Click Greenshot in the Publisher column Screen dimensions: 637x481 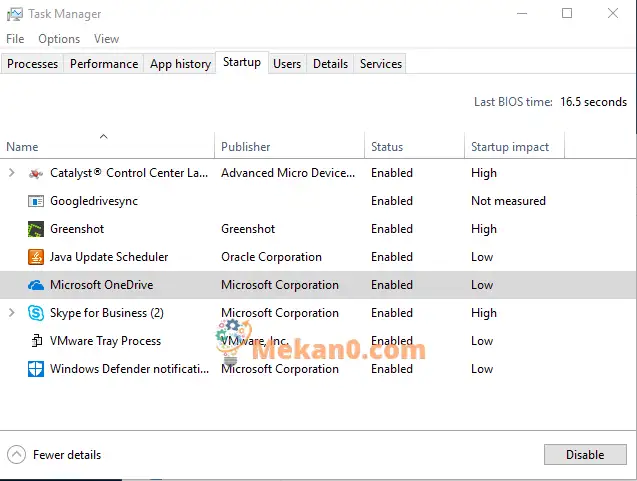tap(248, 229)
